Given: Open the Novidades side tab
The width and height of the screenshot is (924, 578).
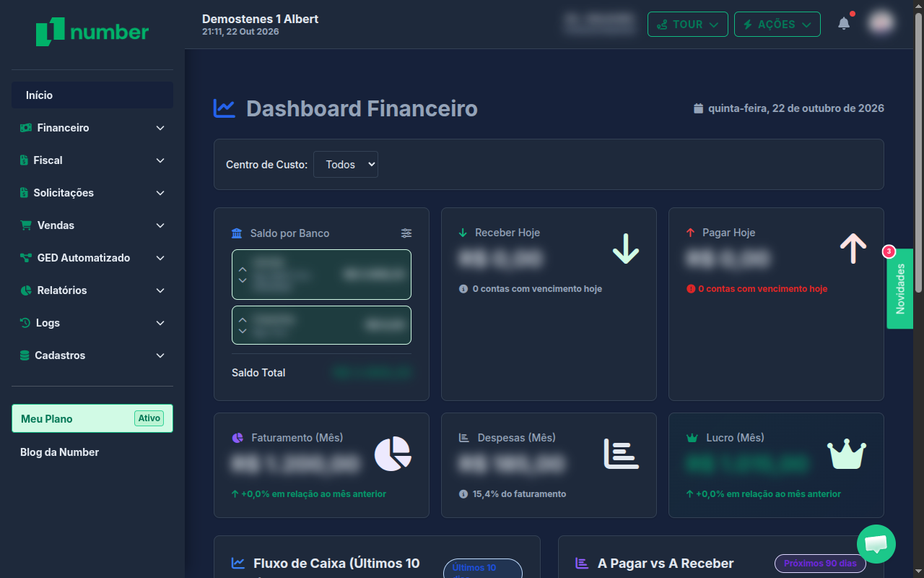Looking at the screenshot, I should pyautogui.click(x=900, y=289).
